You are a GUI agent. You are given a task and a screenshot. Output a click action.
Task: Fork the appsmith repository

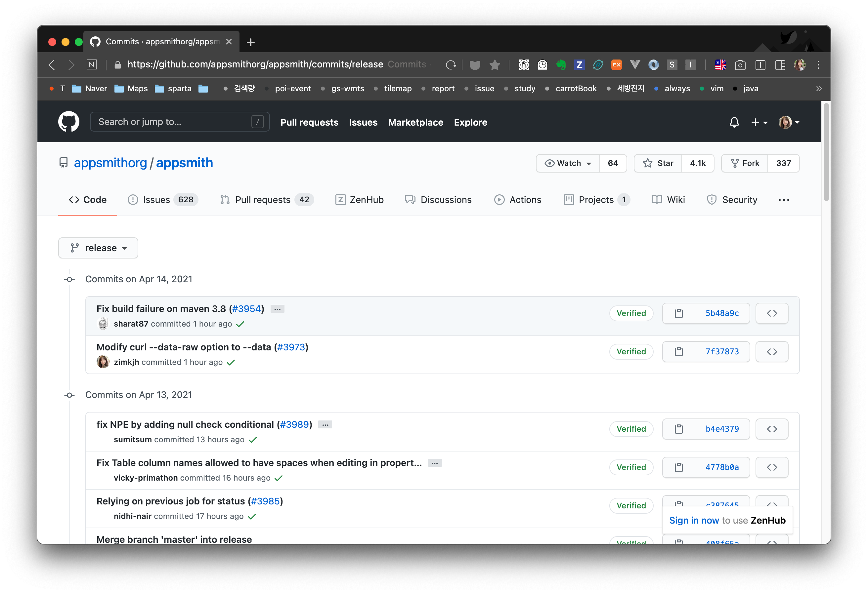(745, 163)
